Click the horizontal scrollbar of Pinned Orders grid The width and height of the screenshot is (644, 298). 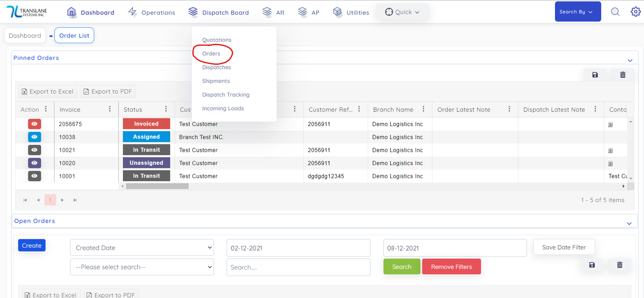(x=157, y=186)
